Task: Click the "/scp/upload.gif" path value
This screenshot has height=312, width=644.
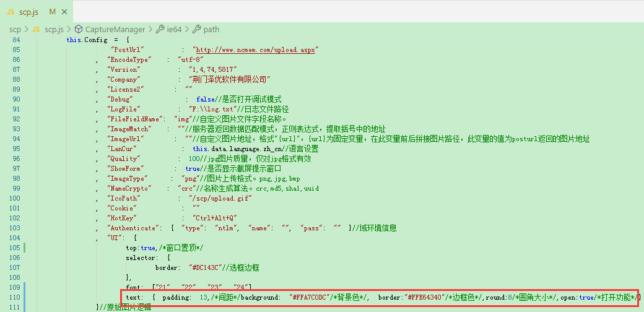Action: point(220,197)
